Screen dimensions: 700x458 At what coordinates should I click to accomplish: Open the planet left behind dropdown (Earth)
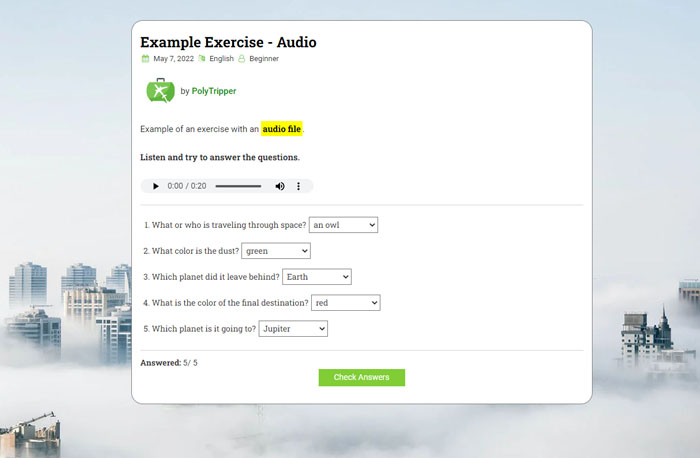(x=317, y=277)
